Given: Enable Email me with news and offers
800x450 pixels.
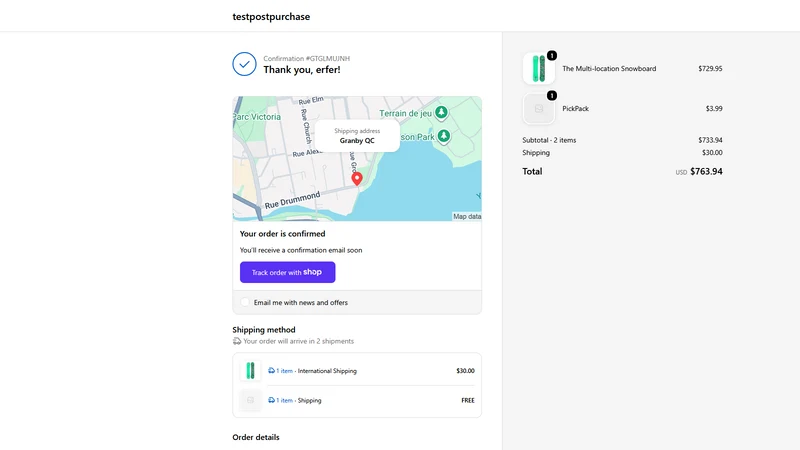Looking at the screenshot, I should click(x=245, y=302).
